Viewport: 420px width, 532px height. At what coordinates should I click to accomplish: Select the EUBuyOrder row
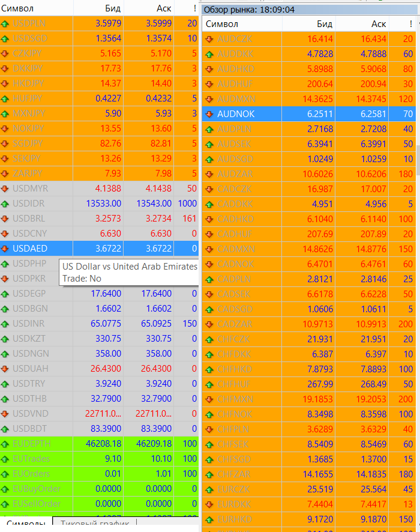[99, 489]
